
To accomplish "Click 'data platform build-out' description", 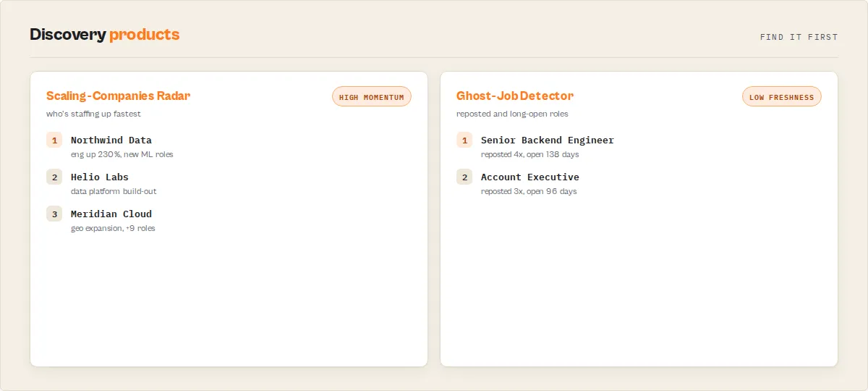I will pyautogui.click(x=114, y=191).
